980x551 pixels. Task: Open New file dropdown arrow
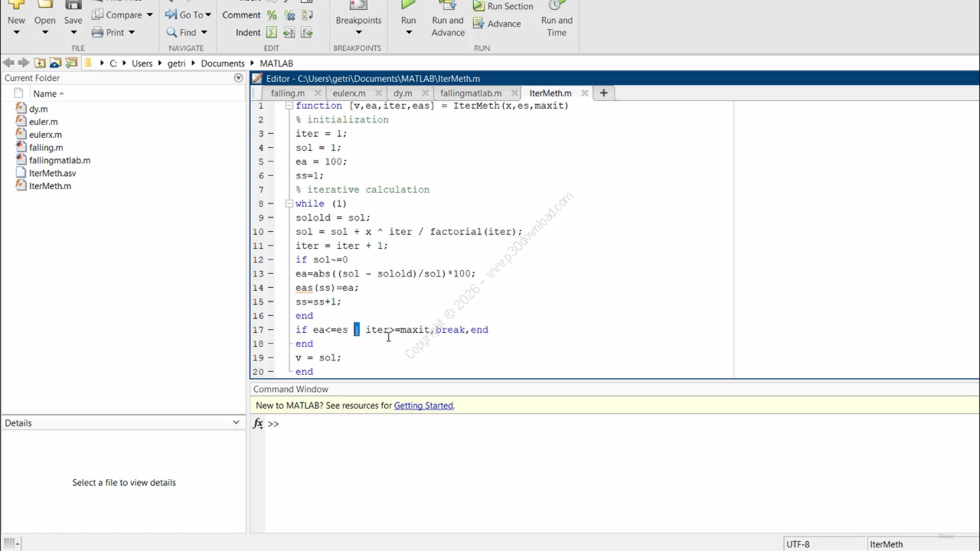16,32
